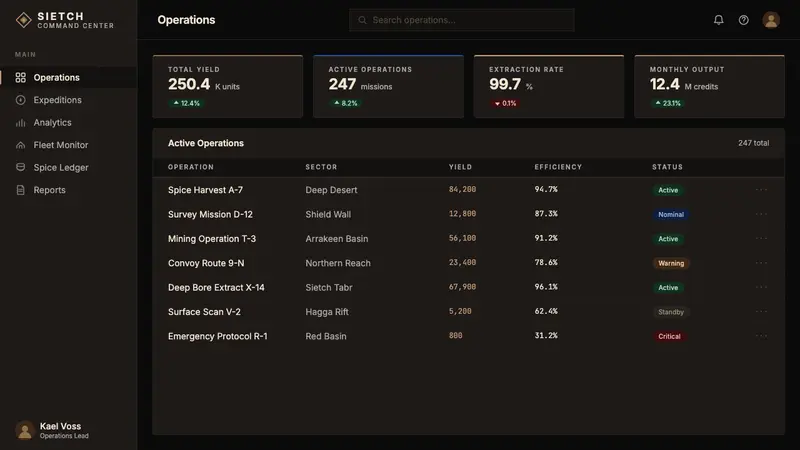Open the Monthly Output stat card
Viewport: 800px width, 450px height.
(x=709, y=86)
